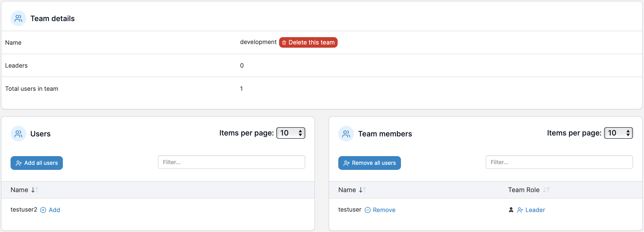The width and height of the screenshot is (644, 232).
Task: Click the Team details people icon
Action: pyautogui.click(x=18, y=18)
